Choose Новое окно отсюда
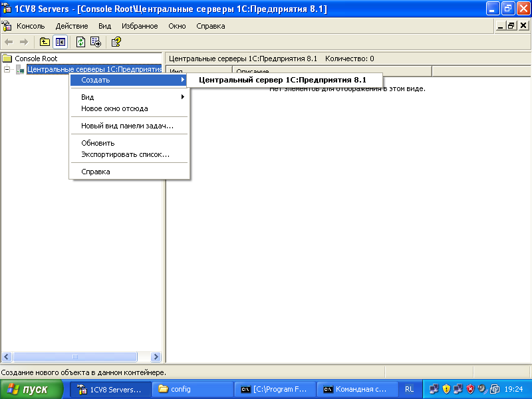Screen dimensions: 532x399 (x=128, y=108)
